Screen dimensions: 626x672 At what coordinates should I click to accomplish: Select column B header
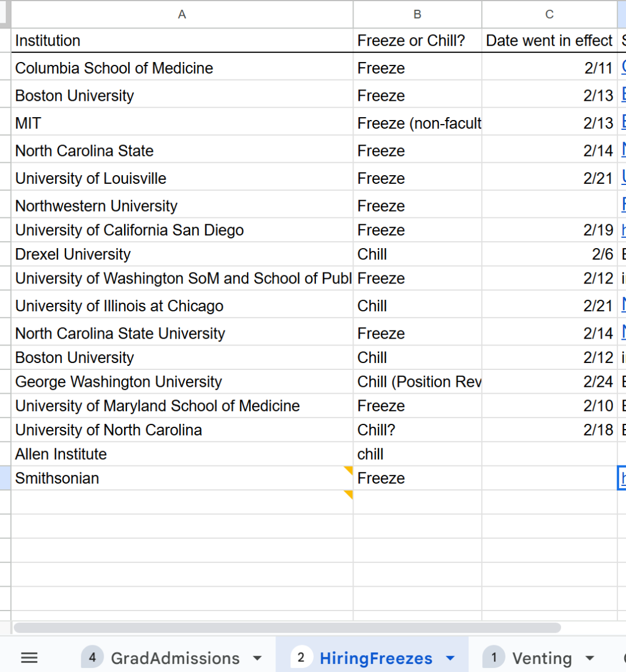[417, 14]
